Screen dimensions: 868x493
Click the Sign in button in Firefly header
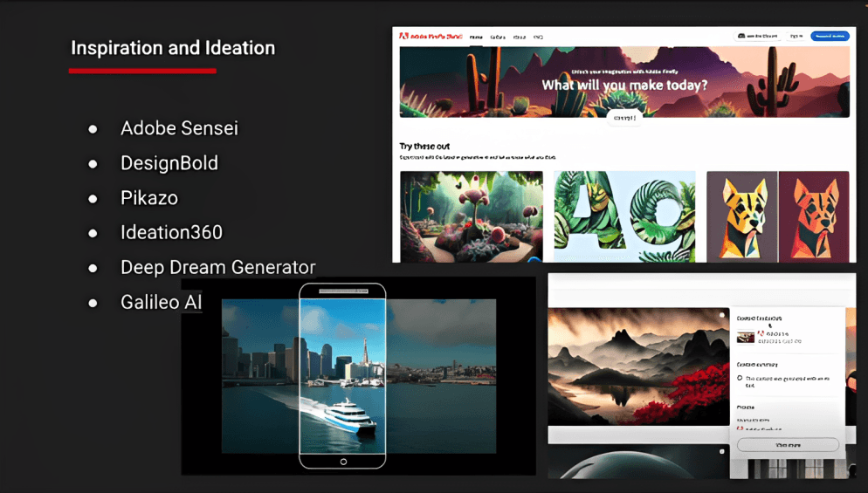click(x=796, y=36)
